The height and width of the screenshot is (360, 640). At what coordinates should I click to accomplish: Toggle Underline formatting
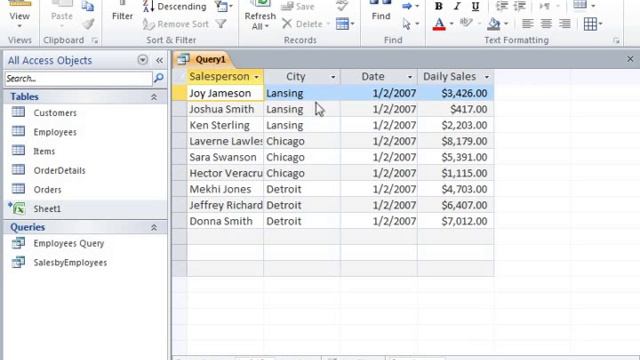pyautogui.click(x=475, y=6)
